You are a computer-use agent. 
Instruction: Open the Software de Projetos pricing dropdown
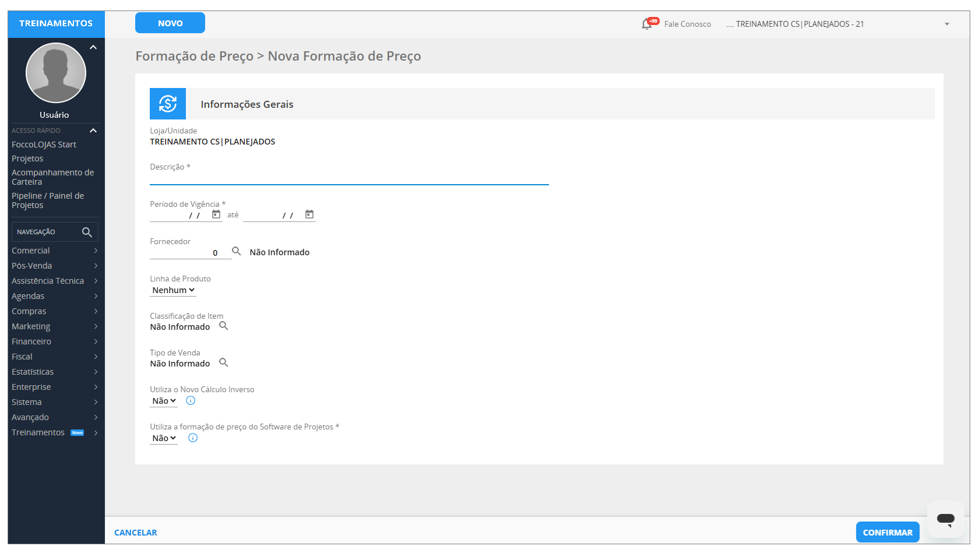(x=164, y=438)
